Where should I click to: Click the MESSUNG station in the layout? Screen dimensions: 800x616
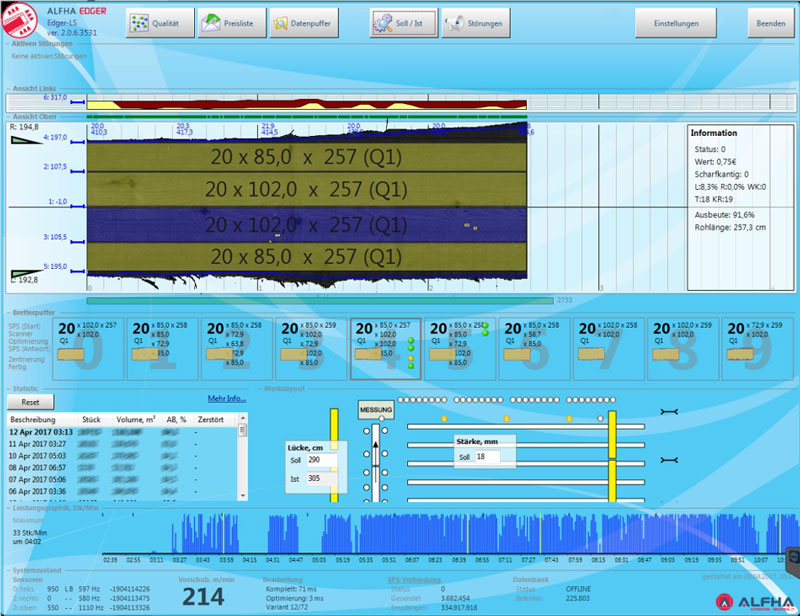[375, 410]
